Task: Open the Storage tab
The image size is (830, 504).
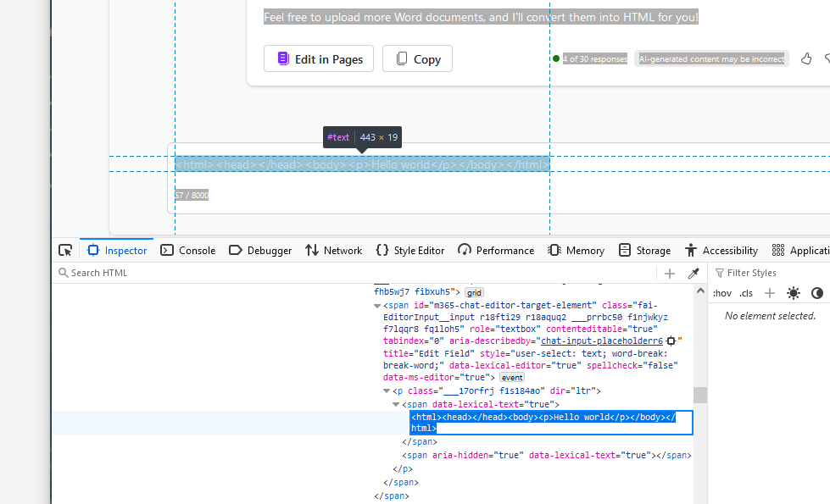Action: tap(644, 250)
